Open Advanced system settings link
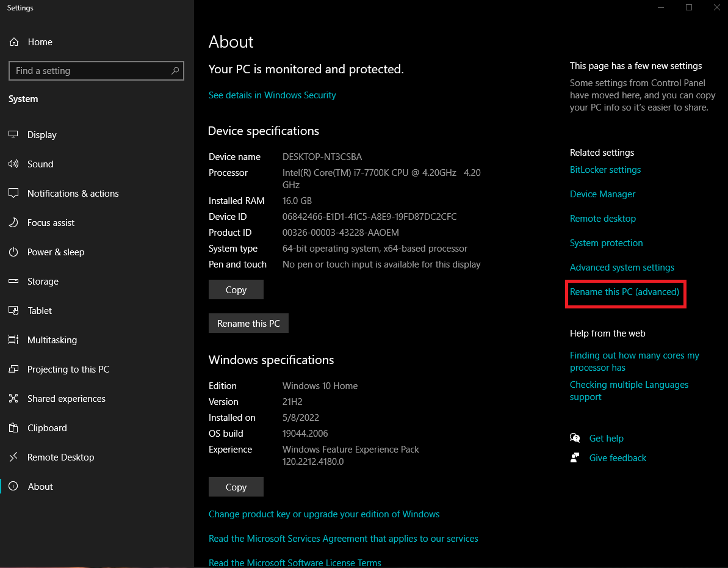 pos(622,268)
